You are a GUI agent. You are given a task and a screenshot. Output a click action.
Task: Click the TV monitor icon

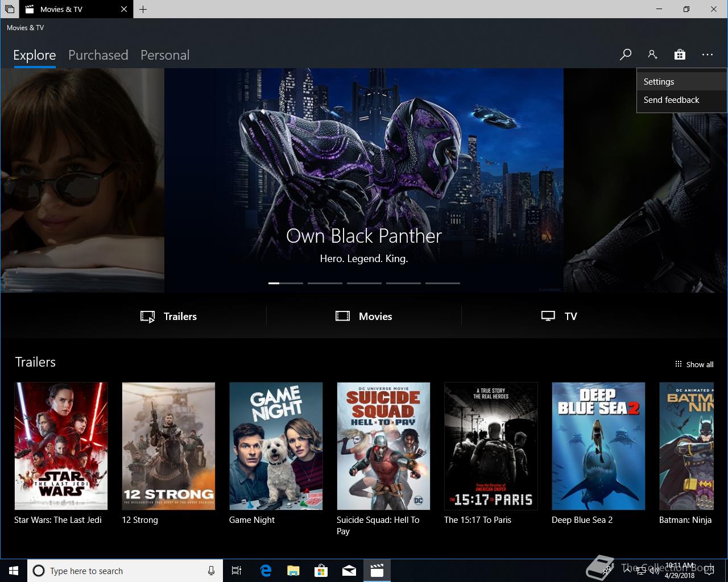tap(548, 316)
